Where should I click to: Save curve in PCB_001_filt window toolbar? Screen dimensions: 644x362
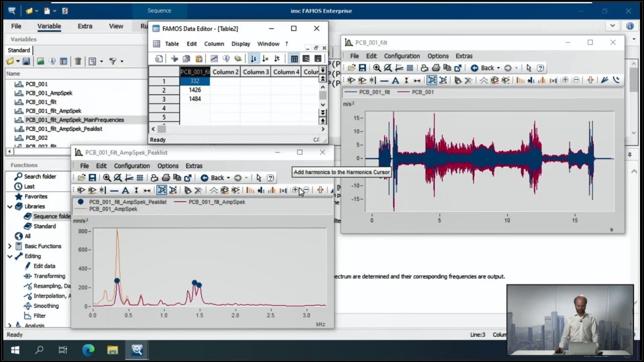click(362, 68)
